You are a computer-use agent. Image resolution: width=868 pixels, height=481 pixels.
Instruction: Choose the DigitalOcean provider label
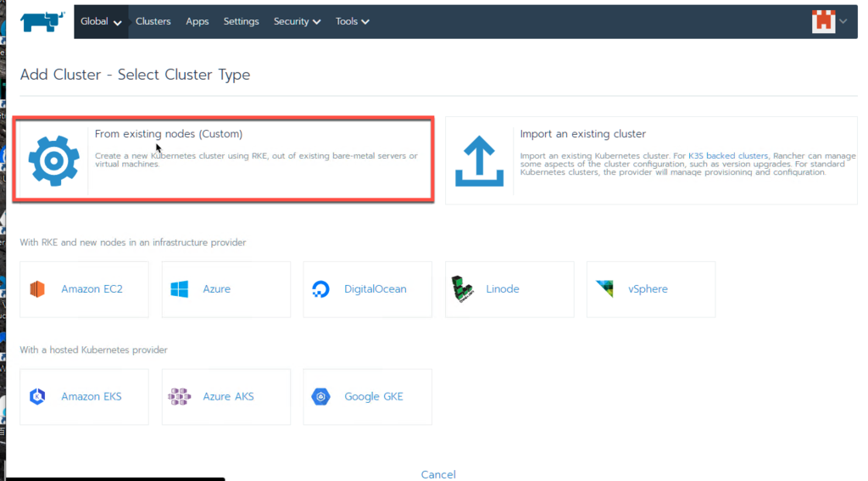click(376, 289)
